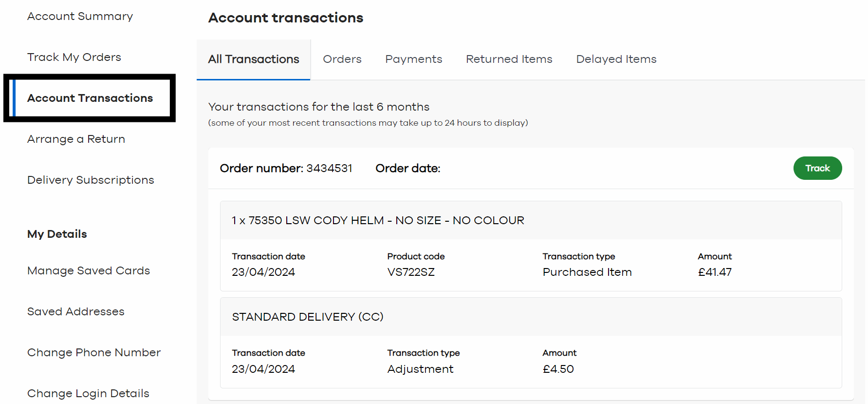Open Delivery Subscriptions
Screen dimensions: 868x404
pyautogui.click(x=91, y=180)
